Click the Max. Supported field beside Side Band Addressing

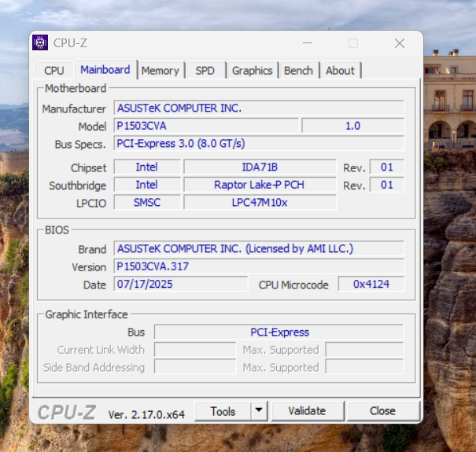tap(364, 367)
